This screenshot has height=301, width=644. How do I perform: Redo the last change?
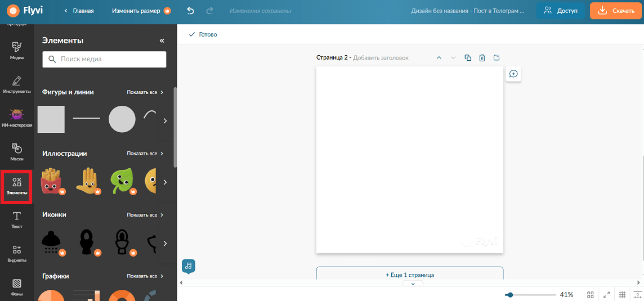tap(209, 11)
